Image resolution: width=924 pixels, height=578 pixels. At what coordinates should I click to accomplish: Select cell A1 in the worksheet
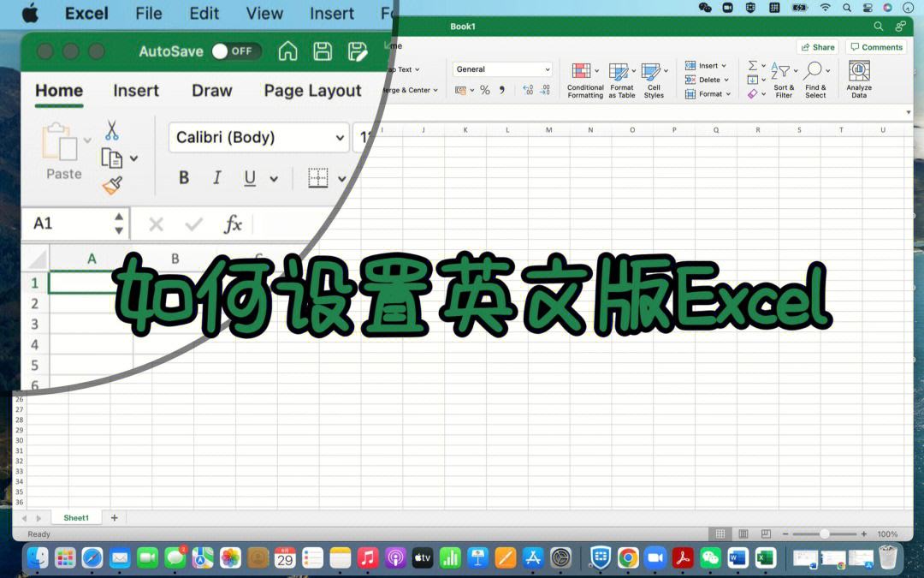coord(91,283)
